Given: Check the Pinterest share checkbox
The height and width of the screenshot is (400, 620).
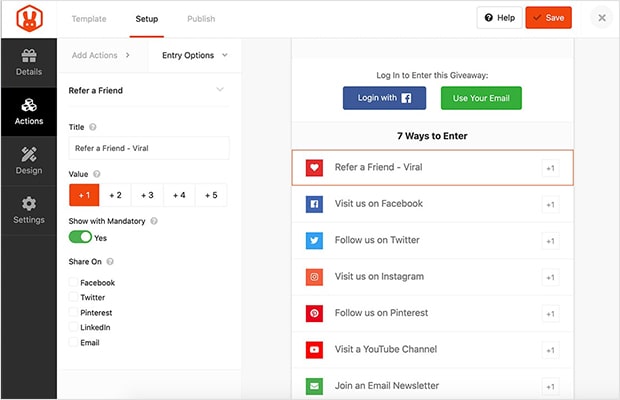Looking at the screenshot, I should tap(73, 312).
